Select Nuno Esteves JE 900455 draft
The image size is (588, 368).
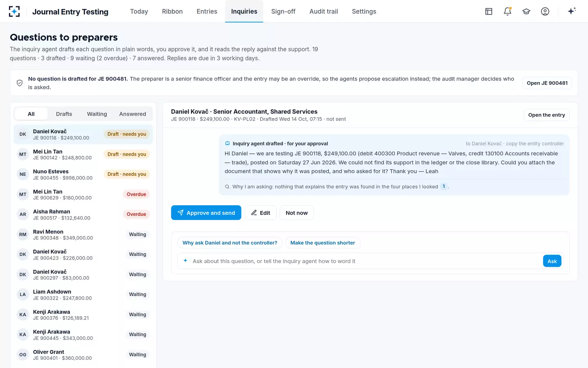tap(83, 174)
